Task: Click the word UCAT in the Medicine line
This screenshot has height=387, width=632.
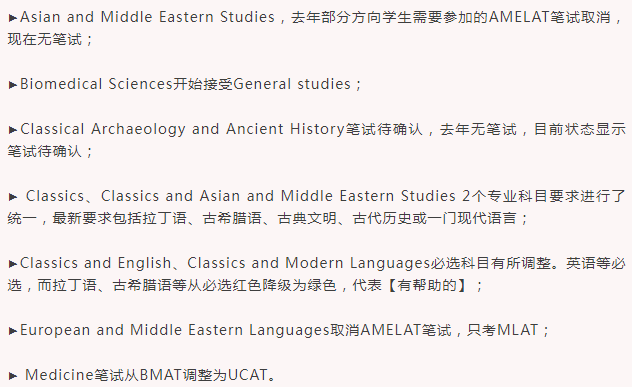Action: coord(247,375)
